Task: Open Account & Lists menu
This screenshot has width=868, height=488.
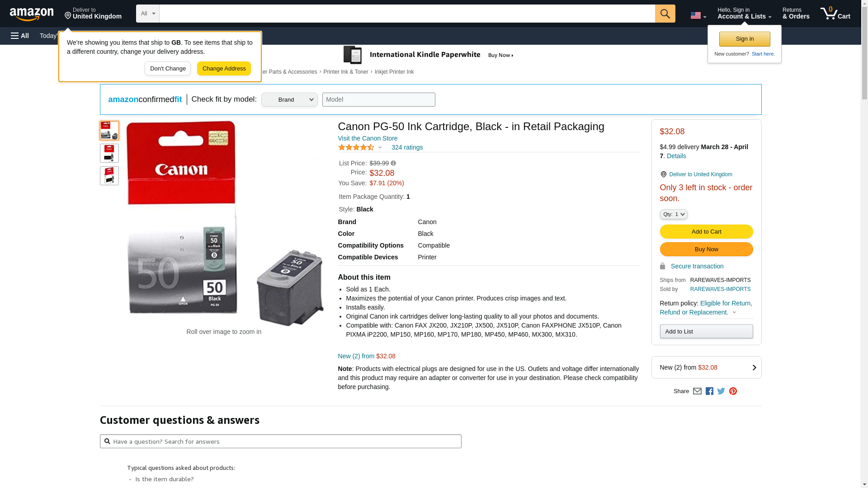Action: click(x=744, y=14)
